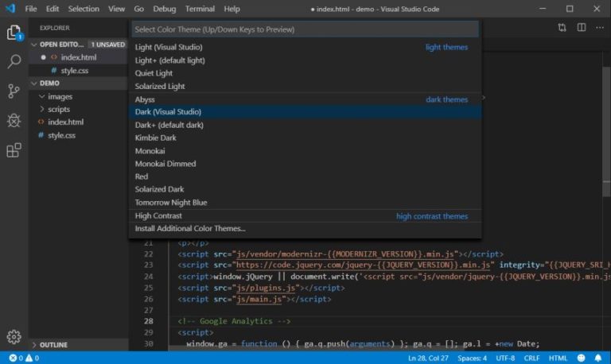
Task: Open the editor More Actions ellipsis
Action: [x=600, y=28]
